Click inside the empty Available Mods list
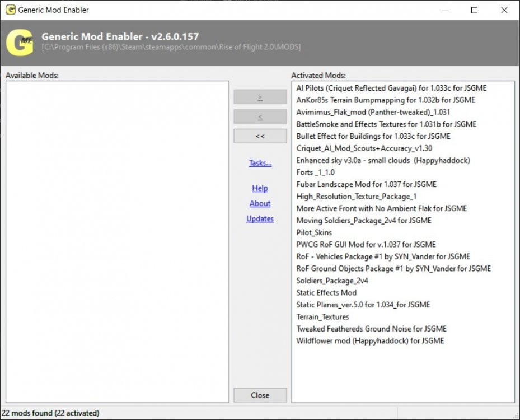The image size is (520, 420). point(117,241)
